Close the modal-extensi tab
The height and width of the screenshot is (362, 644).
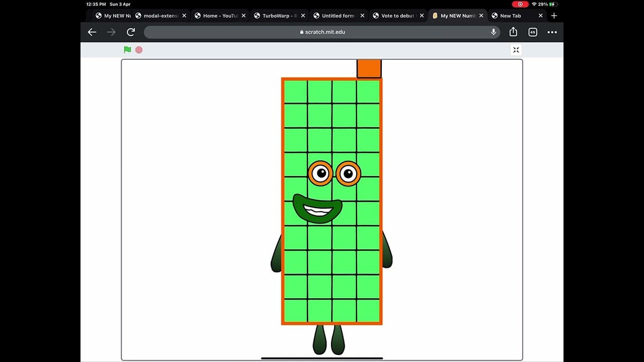(184, 16)
